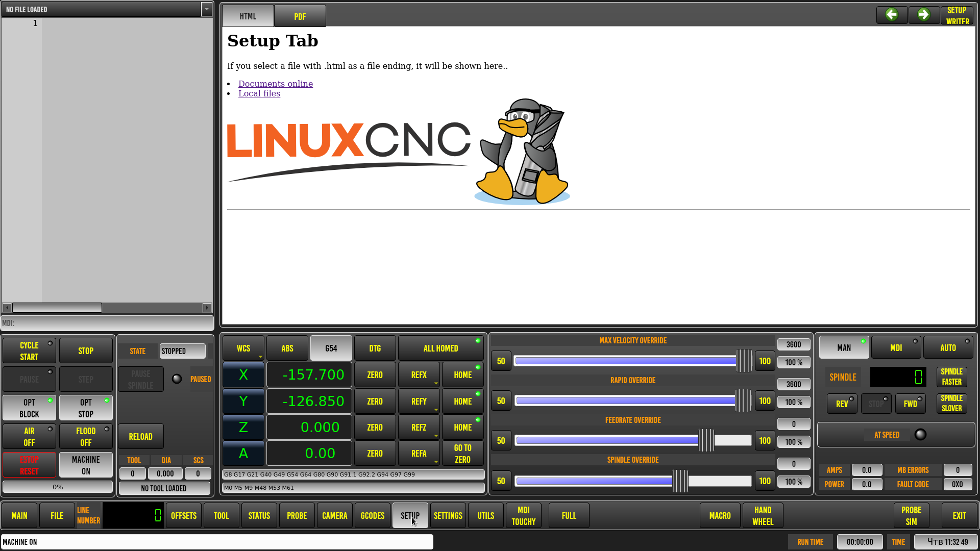Viewport: 980px width, 551px height.
Task: Set Feedrate Override to 100
Action: [x=765, y=441]
